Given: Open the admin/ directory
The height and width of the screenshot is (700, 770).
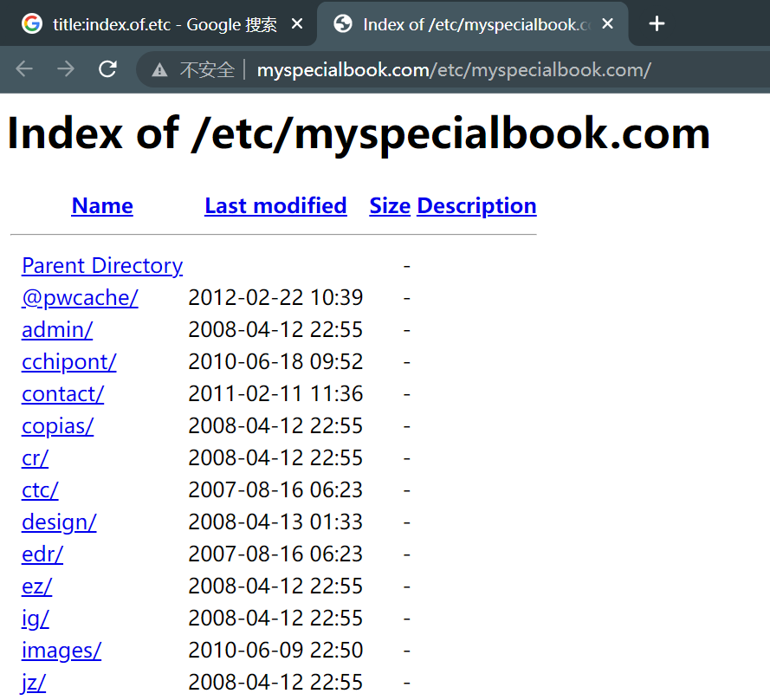Looking at the screenshot, I should click(x=57, y=330).
